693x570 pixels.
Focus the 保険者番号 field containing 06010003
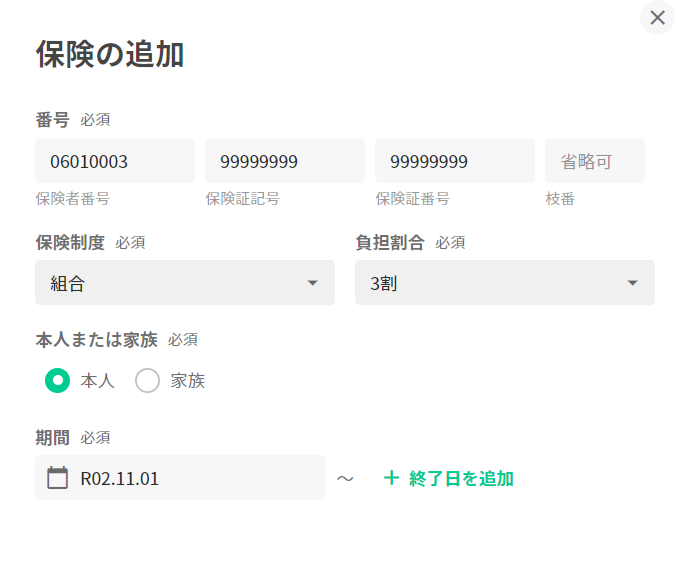coord(115,161)
